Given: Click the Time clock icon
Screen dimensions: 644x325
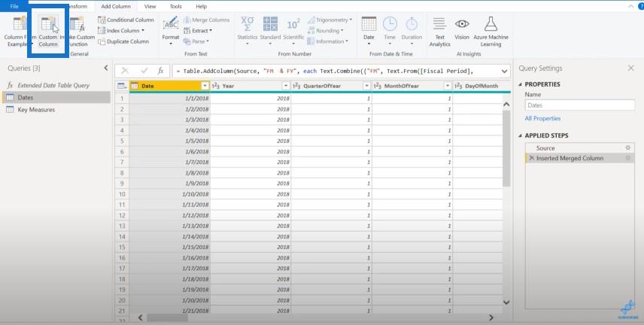Looking at the screenshot, I should 390,24.
